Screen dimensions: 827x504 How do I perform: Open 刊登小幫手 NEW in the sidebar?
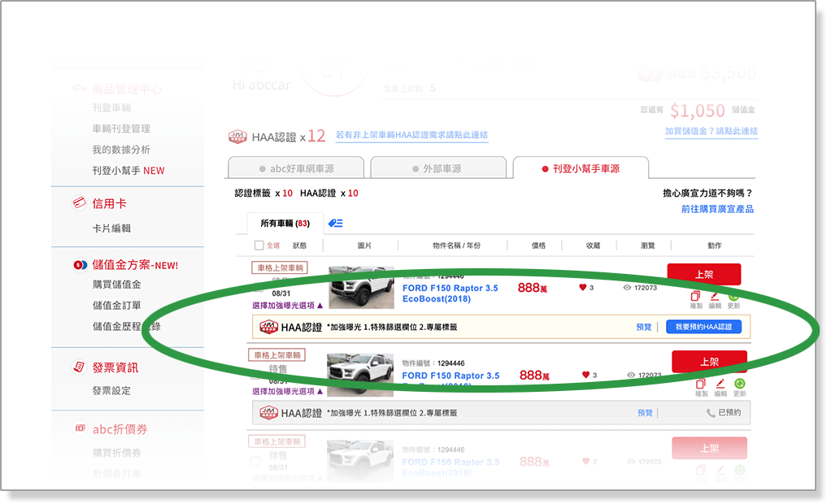(128, 171)
